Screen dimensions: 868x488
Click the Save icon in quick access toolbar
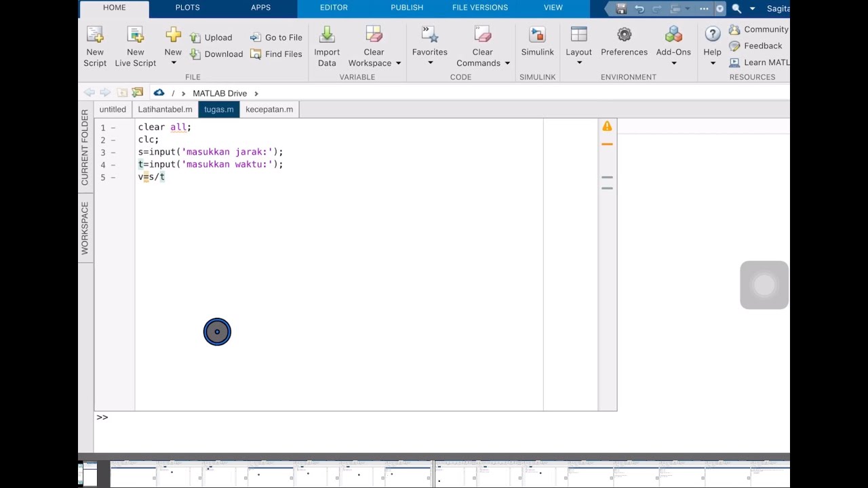pos(621,9)
